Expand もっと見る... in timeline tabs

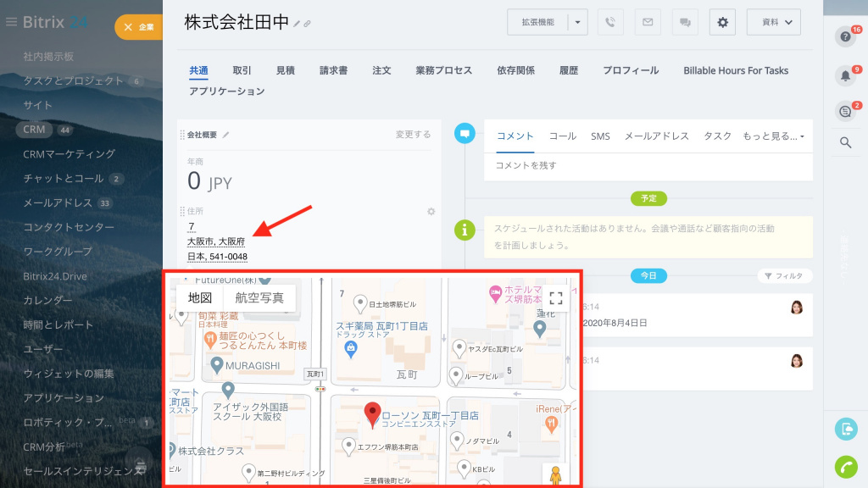click(x=773, y=136)
